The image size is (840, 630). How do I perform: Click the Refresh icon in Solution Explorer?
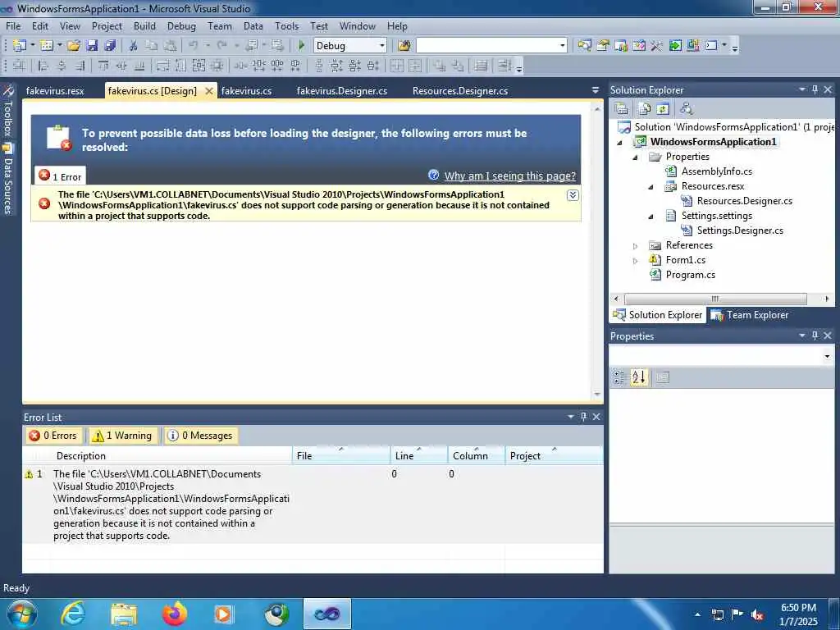[663, 109]
